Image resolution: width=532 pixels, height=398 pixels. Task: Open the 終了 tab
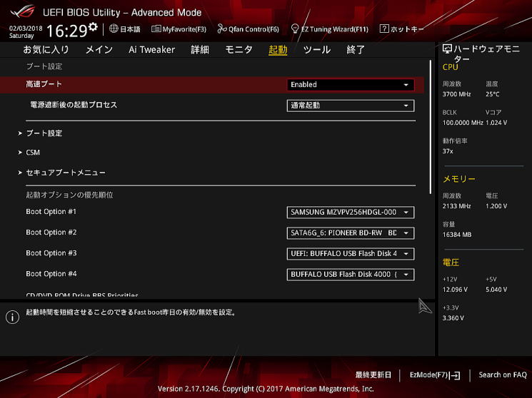coord(356,50)
